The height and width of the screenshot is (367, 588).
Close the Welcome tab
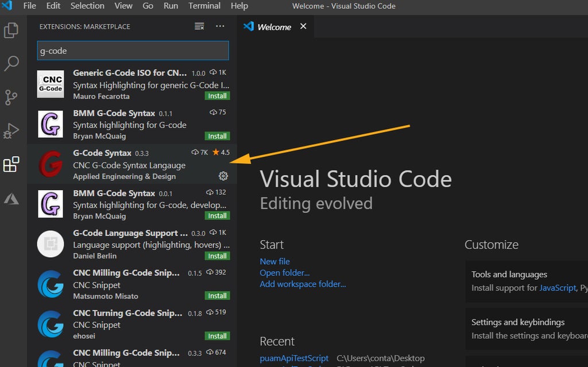point(303,26)
